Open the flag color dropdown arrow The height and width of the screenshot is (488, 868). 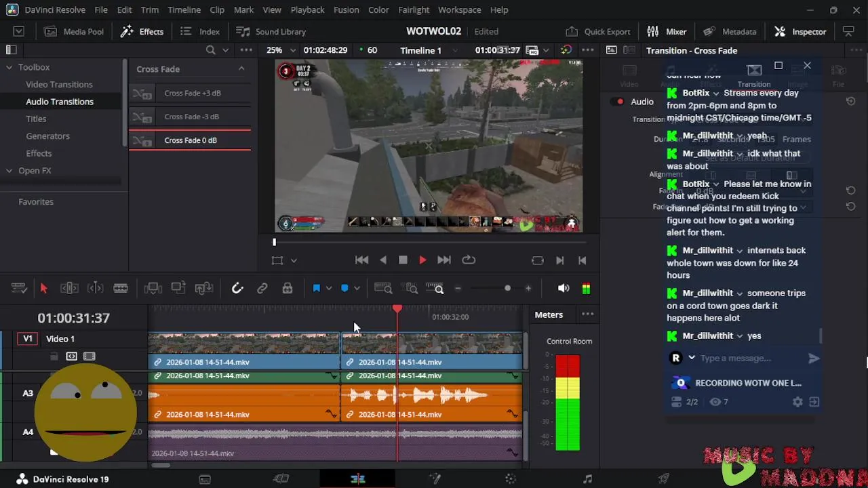pyautogui.click(x=329, y=289)
